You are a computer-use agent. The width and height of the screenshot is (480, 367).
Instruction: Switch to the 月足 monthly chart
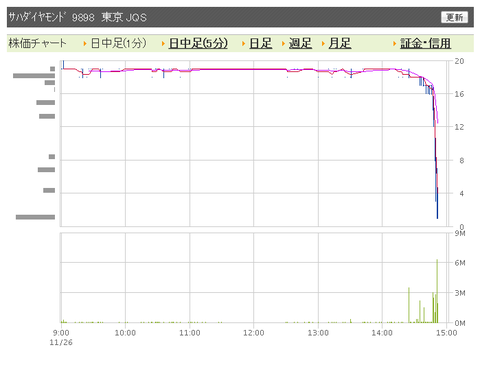tap(340, 43)
